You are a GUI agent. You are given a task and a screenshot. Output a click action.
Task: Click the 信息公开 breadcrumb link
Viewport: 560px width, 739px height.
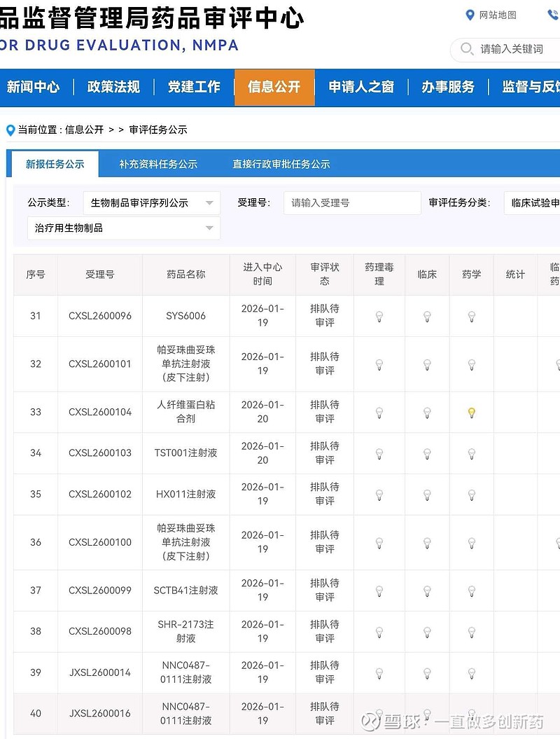[x=84, y=130]
